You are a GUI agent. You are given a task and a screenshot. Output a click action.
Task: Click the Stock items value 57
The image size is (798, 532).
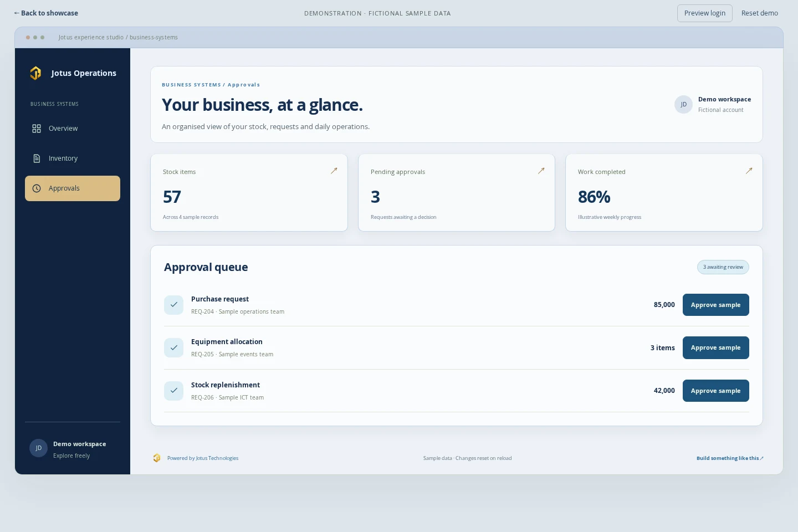click(172, 197)
